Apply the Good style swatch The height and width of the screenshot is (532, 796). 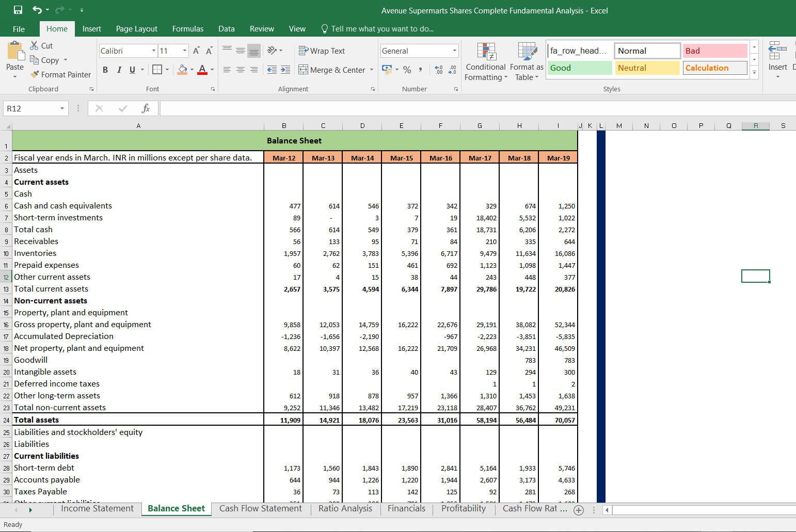click(x=580, y=68)
